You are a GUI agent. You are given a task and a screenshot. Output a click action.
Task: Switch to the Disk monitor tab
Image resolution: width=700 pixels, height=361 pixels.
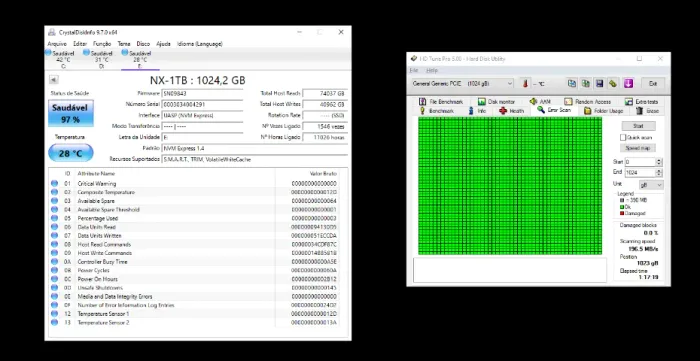click(x=496, y=102)
